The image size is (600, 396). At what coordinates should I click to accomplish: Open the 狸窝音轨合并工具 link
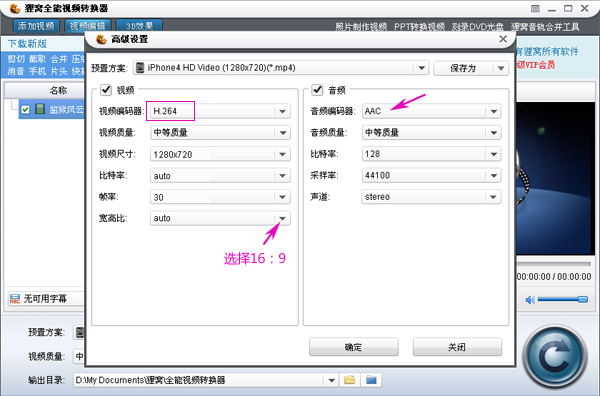[545, 27]
